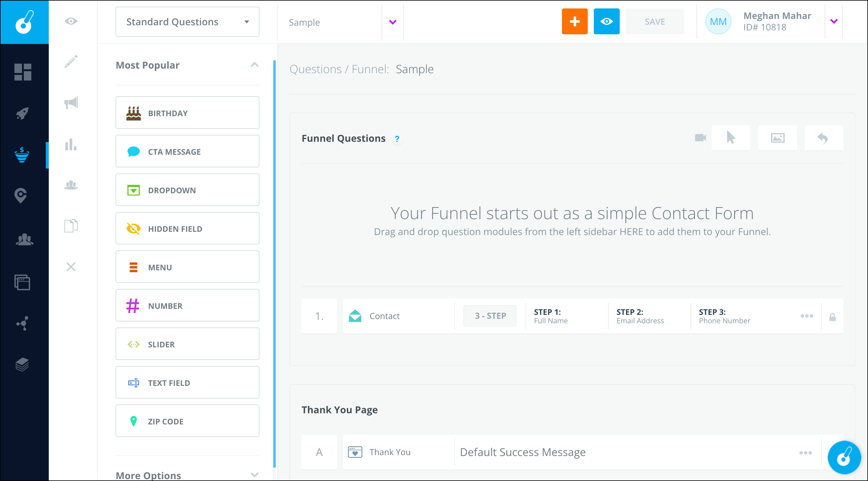Image resolution: width=868 pixels, height=481 pixels.
Task: Open the browser window icon in sidebar
Action: (22, 282)
